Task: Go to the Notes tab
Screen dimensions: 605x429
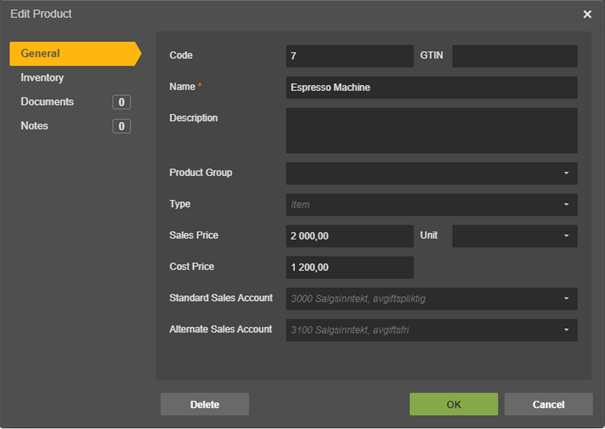Action: click(x=35, y=126)
